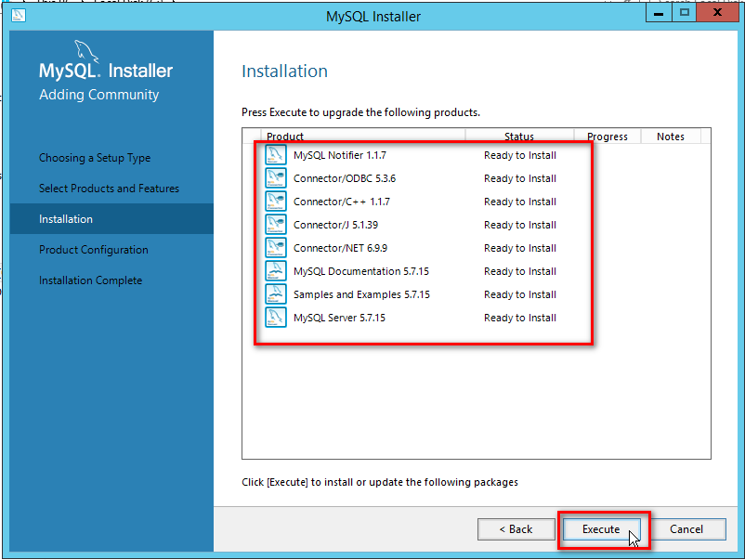Click the MySQL Notifier 1.1.7 product icon

click(x=276, y=155)
